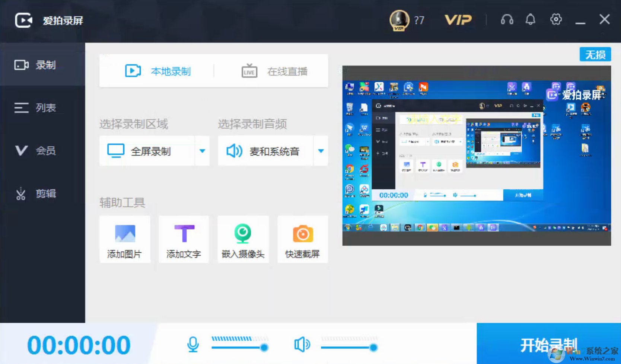Open the VIP upgrade page
This screenshot has height=364, width=621.
pyautogui.click(x=458, y=20)
